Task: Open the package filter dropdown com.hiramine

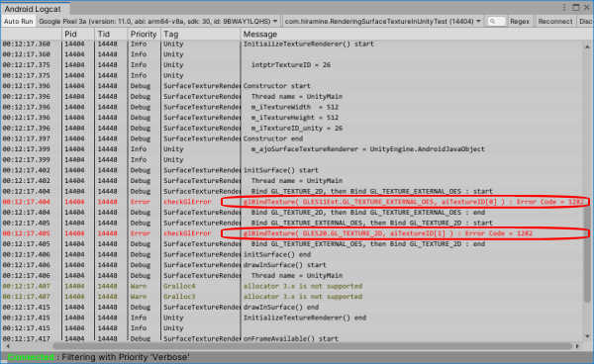Action: tap(383, 22)
